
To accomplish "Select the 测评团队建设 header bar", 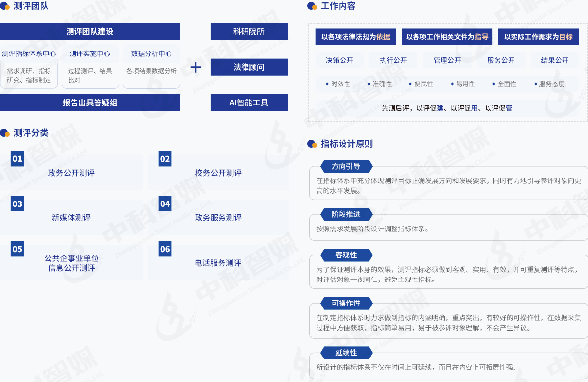I will (x=90, y=31).
